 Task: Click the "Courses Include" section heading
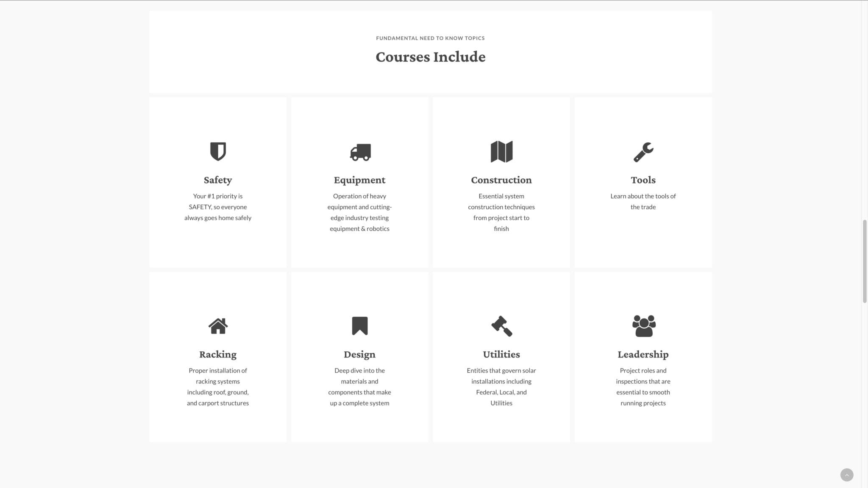click(430, 57)
